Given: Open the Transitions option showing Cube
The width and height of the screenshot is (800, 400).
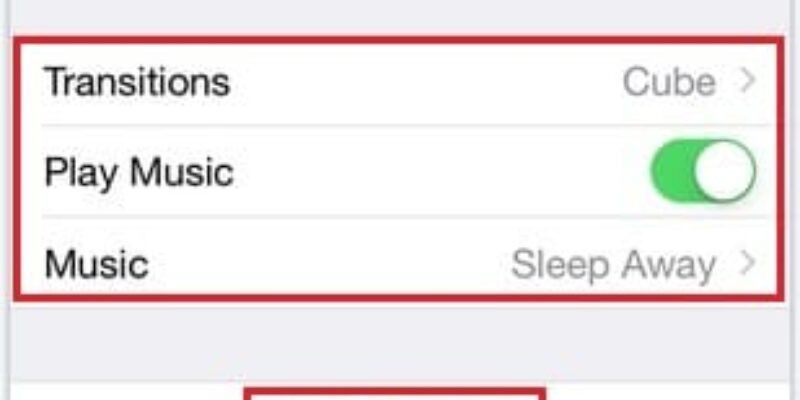Looking at the screenshot, I should click(400, 82).
